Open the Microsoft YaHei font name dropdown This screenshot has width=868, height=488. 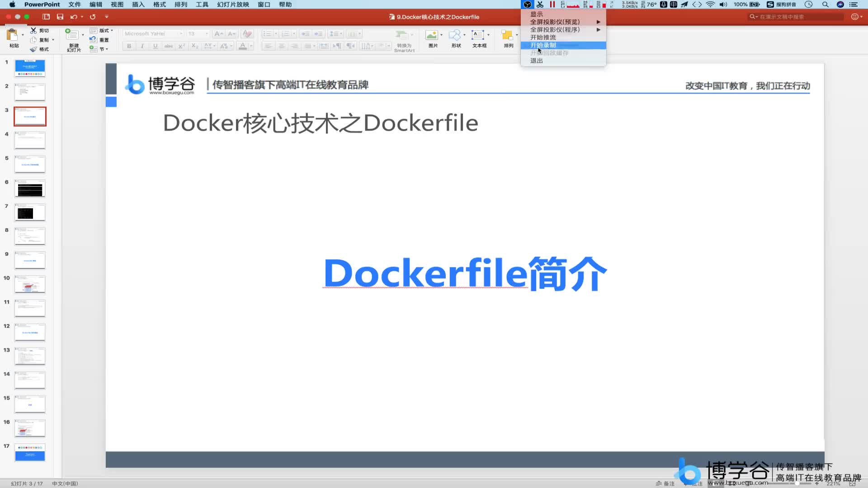click(181, 34)
